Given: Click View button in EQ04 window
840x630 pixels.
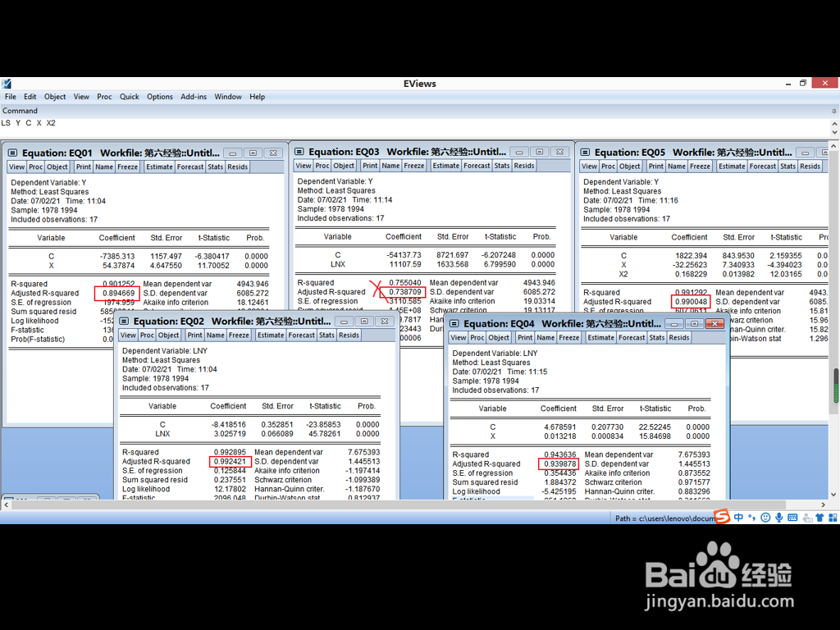Looking at the screenshot, I should point(458,338).
